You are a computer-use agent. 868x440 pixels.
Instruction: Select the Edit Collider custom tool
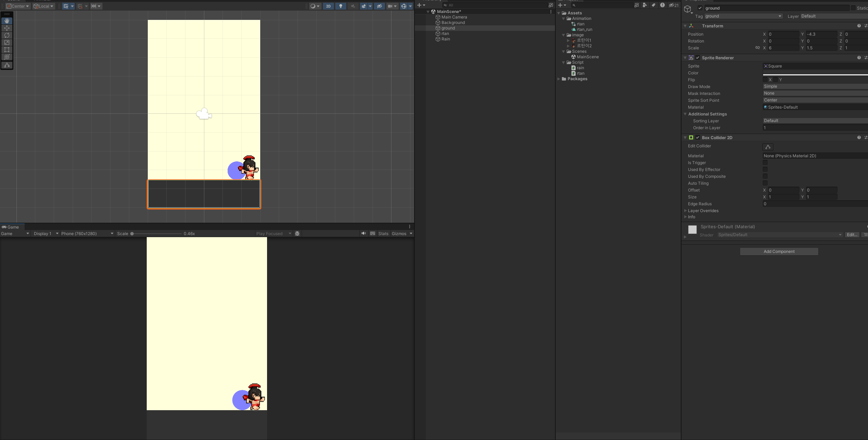(7, 65)
